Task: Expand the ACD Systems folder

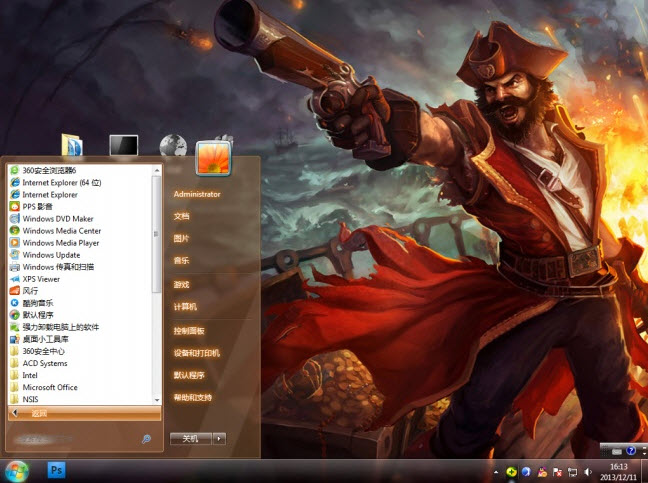Action: (44, 363)
